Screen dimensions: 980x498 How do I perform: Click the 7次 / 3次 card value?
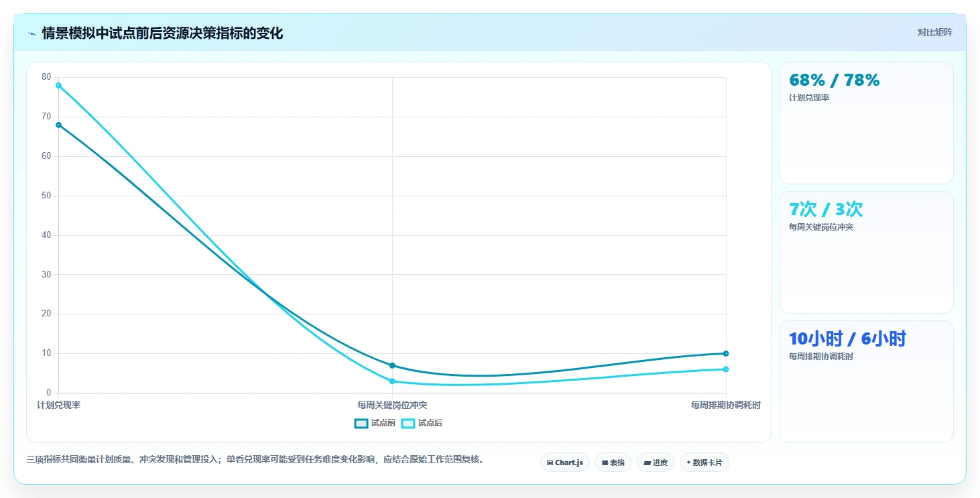(826, 210)
